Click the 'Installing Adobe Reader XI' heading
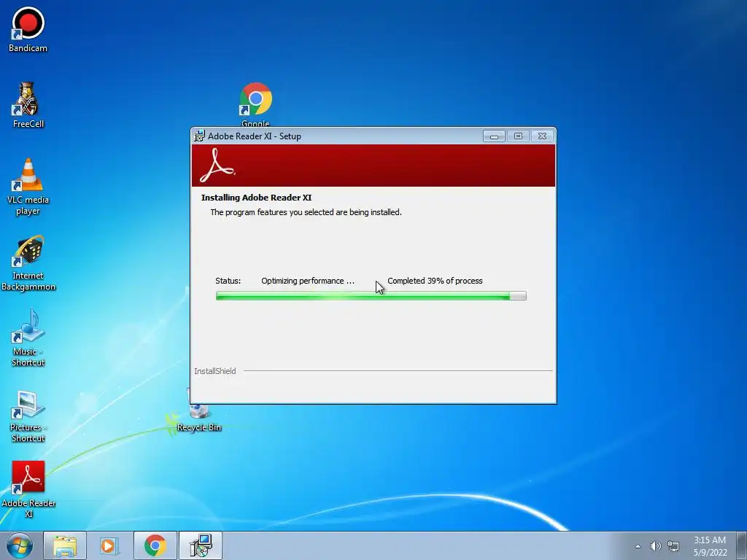 click(256, 198)
